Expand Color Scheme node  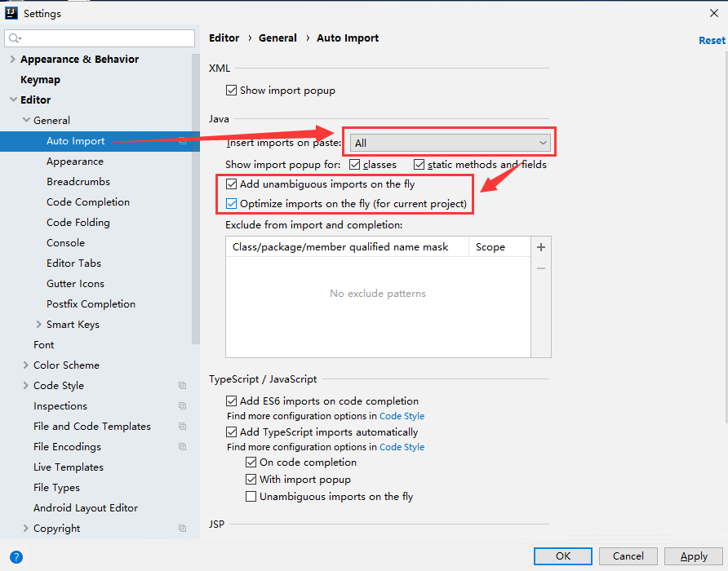coord(26,365)
